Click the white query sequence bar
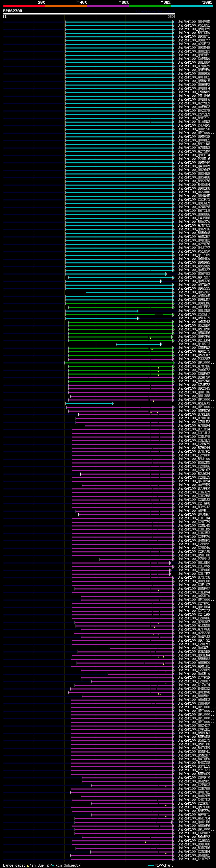The height and width of the screenshot is (868, 216). tap(89, 14)
